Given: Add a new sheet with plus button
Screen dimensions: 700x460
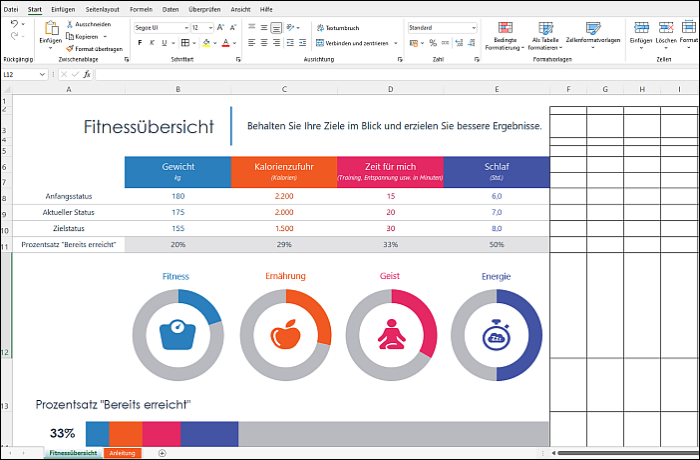Looking at the screenshot, I should [162, 453].
